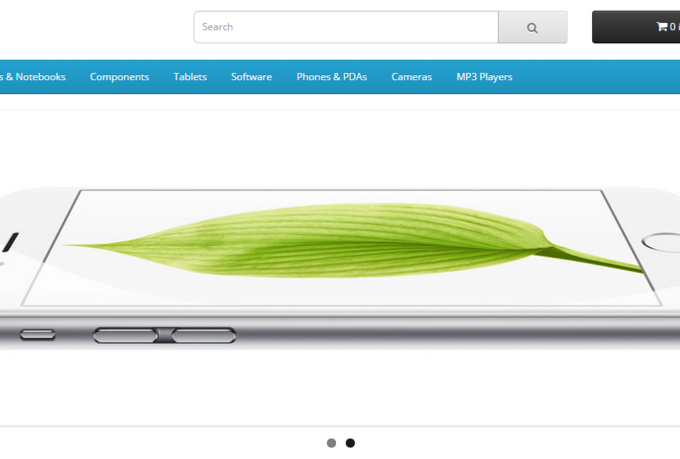Click the Search input field

[346, 27]
